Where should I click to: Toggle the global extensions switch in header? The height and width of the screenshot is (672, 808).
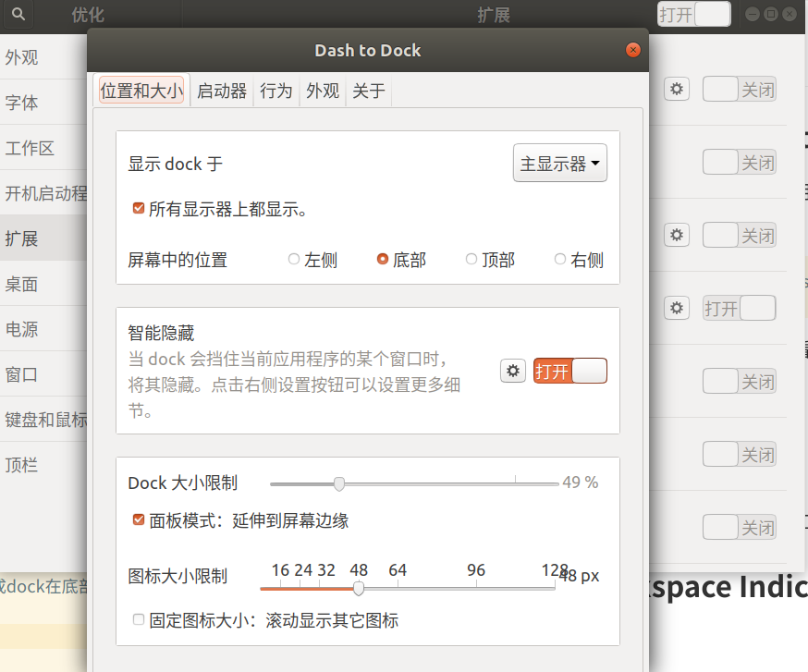(693, 14)
